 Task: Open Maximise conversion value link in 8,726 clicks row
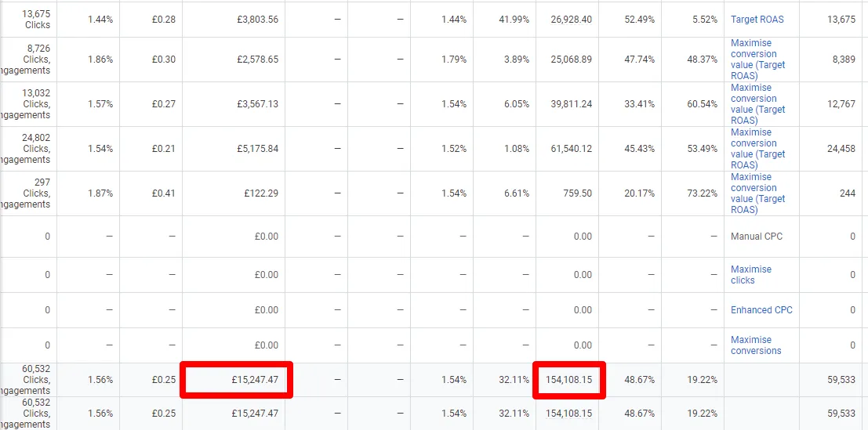(758, 60)
